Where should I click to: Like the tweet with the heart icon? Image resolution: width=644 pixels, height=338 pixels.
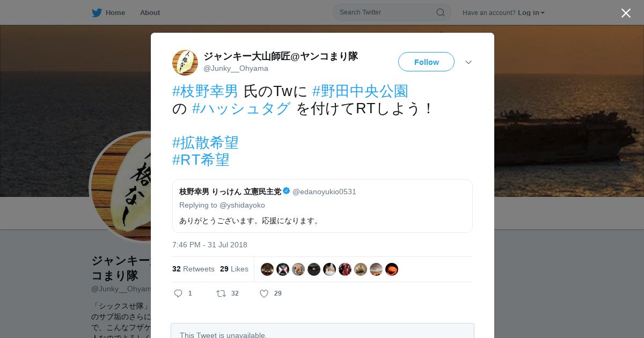click(x=264, y=293)
